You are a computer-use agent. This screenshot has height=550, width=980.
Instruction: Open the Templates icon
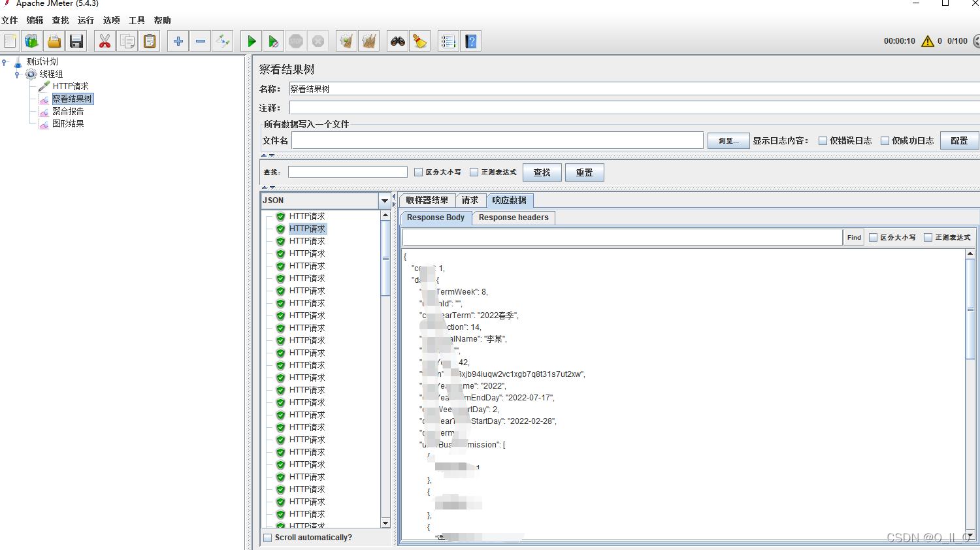(x=31, y=41)
